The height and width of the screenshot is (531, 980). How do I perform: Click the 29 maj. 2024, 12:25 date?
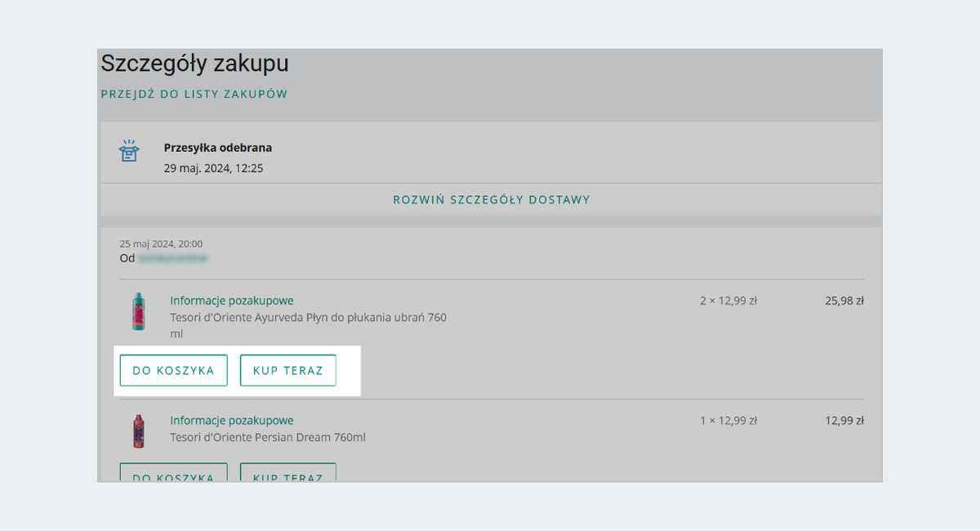(x=214, y=168)
